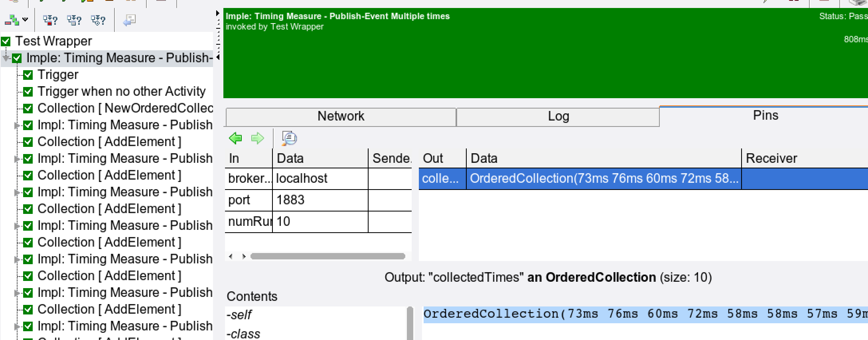Click the tree query icon with red square
868x340 pixels.
[x=50, y=20]
